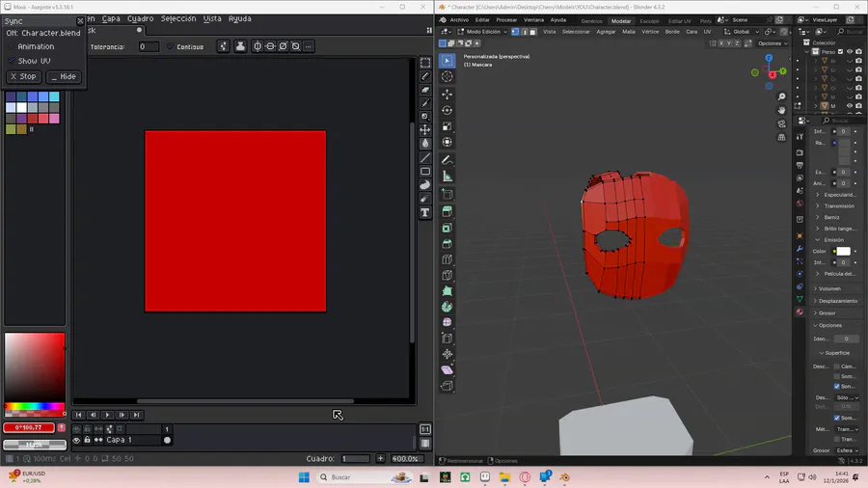Pick the Eraser tool in Aseprite
The image size is (868, 488).
tap(425, 90)
